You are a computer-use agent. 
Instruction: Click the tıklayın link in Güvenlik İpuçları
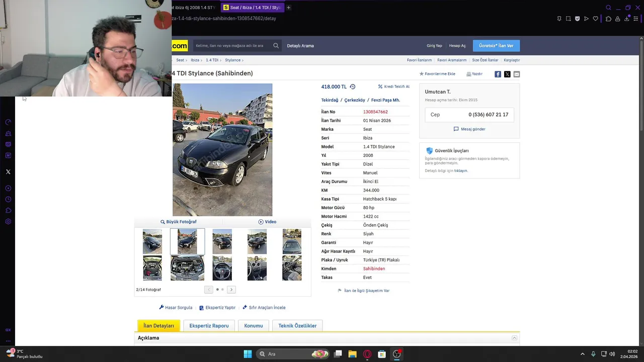(x=460, y=171)
